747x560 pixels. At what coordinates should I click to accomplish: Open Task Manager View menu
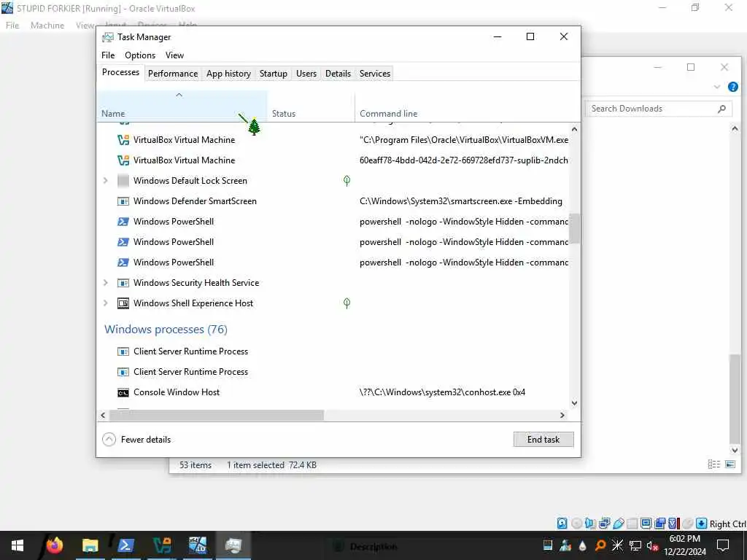pyautogui.click(x=175, y=55)
